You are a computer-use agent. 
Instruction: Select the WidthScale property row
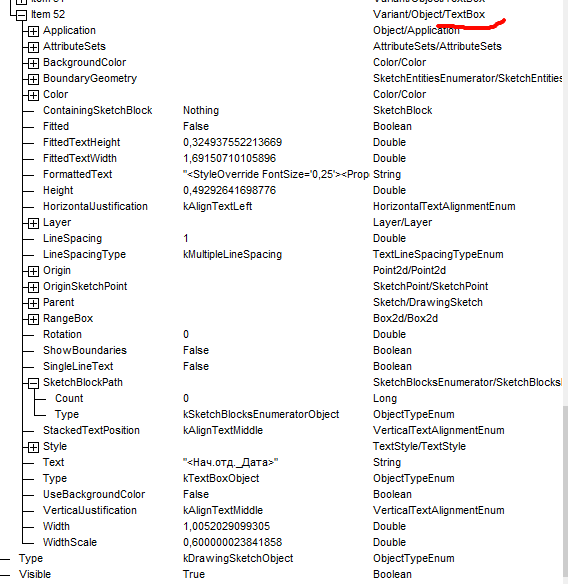click(70, 543)
